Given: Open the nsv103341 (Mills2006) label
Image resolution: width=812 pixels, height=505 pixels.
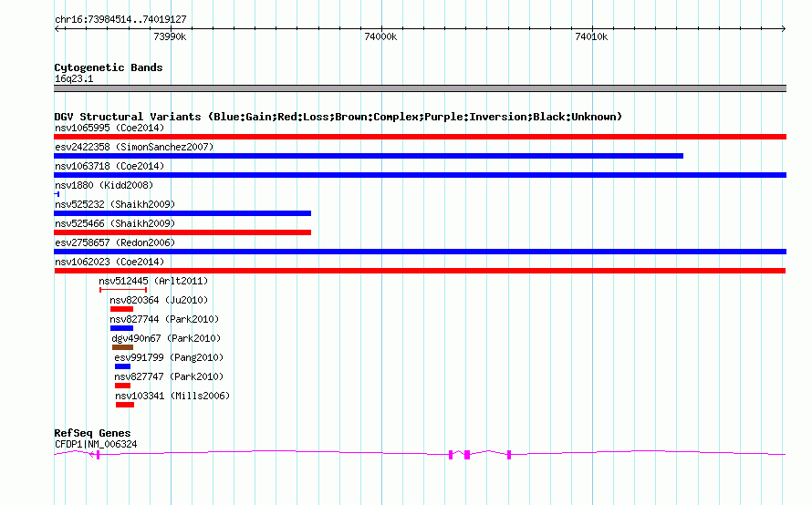Looking at the screenshot, I should [172, 396].
